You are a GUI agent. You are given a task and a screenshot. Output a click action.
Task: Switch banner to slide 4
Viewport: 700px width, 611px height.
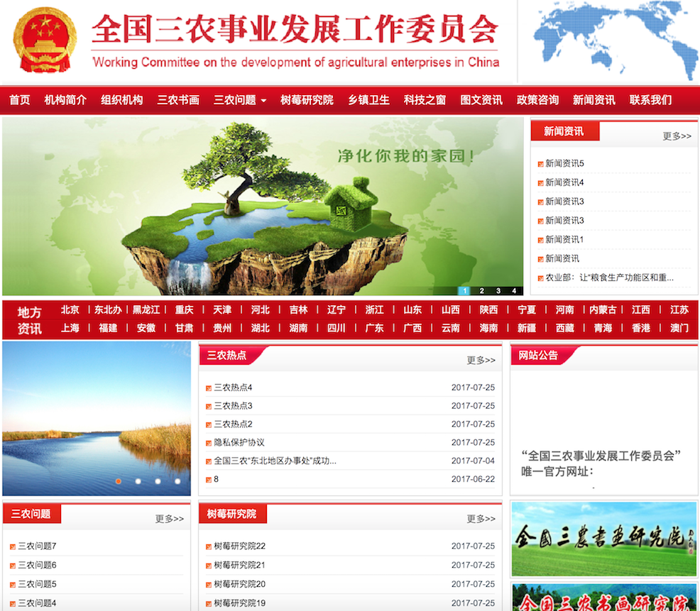(514, 291)
